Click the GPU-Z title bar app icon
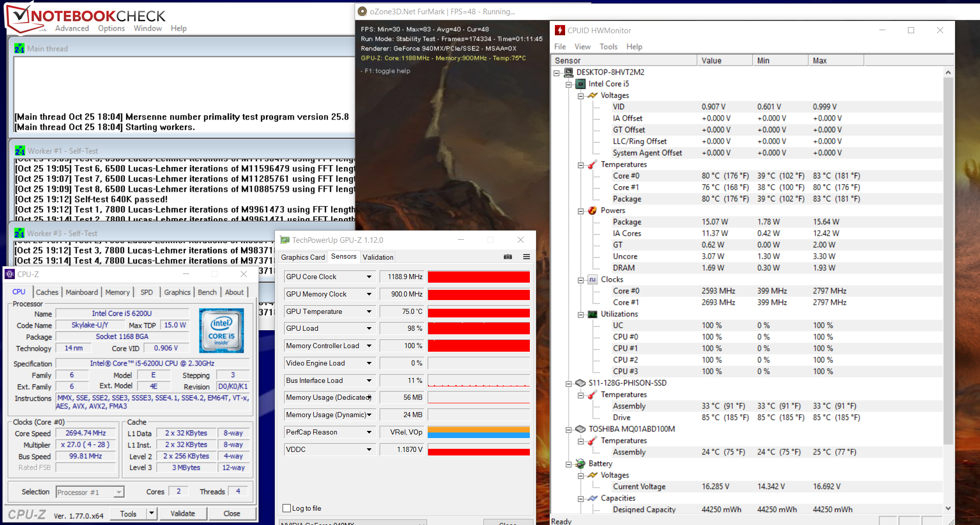 click(285, 240)
